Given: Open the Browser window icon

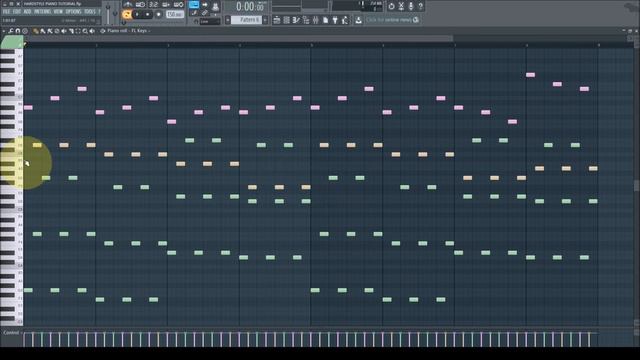Looking at the screenshot, I should click(306, 20).
